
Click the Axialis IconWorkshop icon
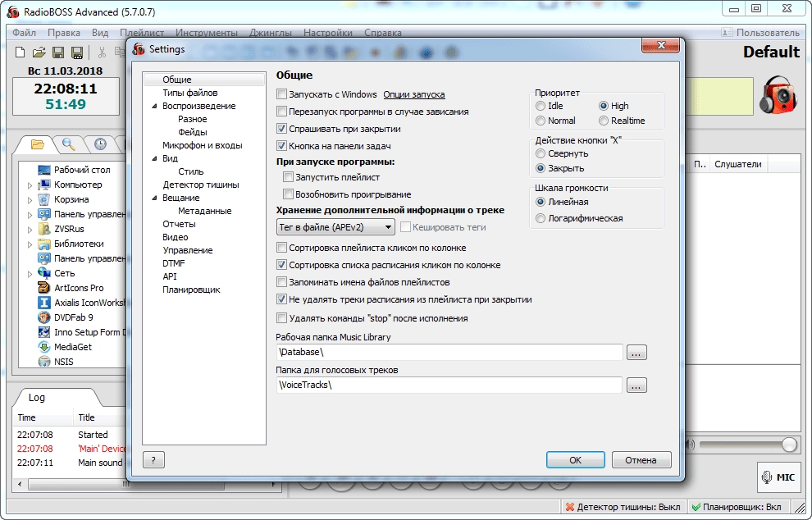(x=44, y=303)
